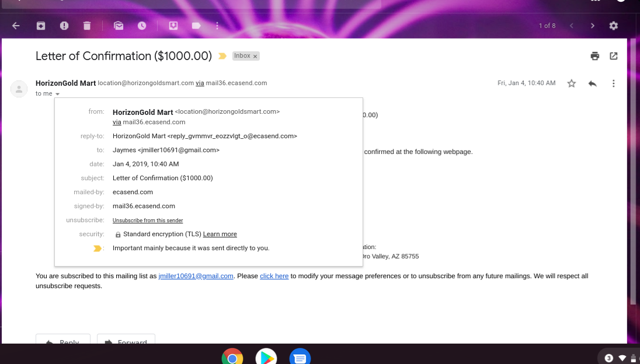640x364 pixels.
Task: Select subject 'Letter of Confirmation ($1000.00)' heading
Action: tap(124, 56)
